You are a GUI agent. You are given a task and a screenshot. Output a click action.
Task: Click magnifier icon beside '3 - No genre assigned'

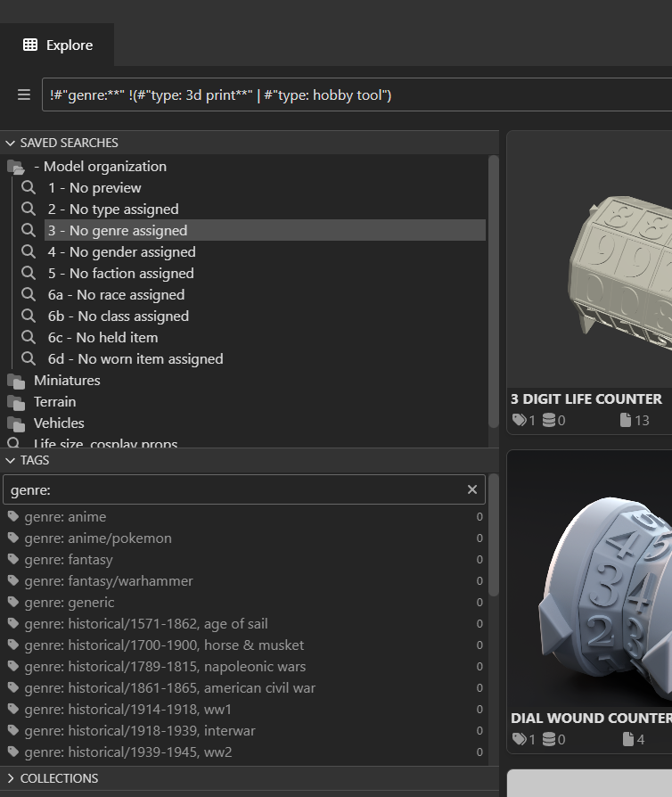(29, 230)
